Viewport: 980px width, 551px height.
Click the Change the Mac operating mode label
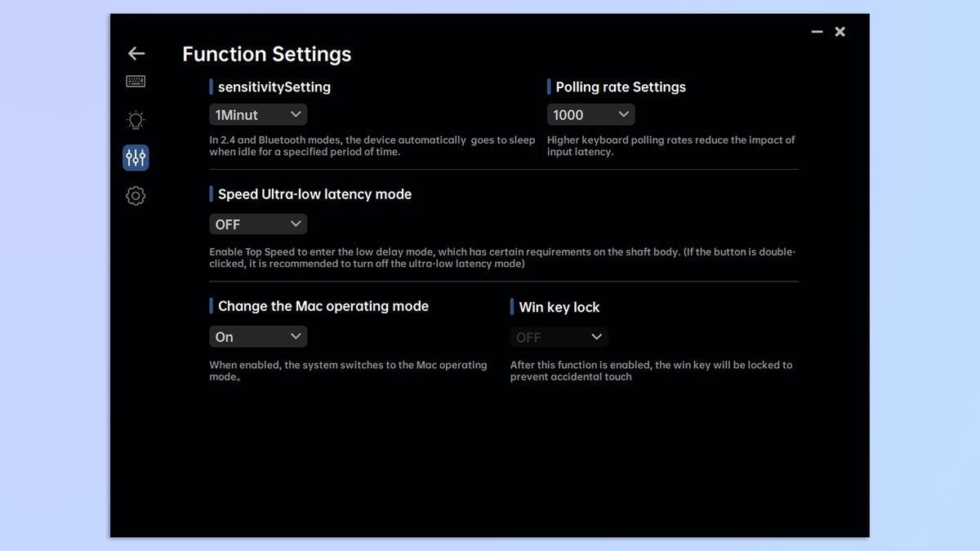pos(323,307)
